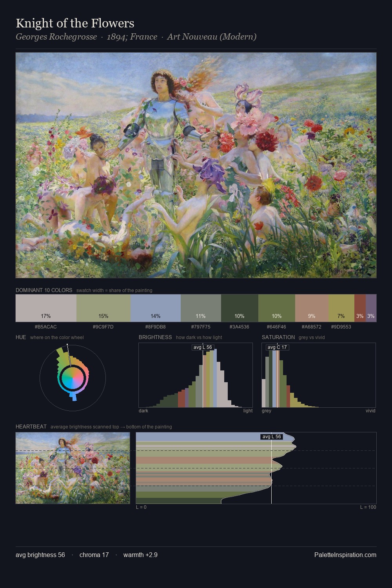The height and width of the screenshot is (588, 392).
Task: Click 'chroma 17' in the footer
Action: point(94,555)
